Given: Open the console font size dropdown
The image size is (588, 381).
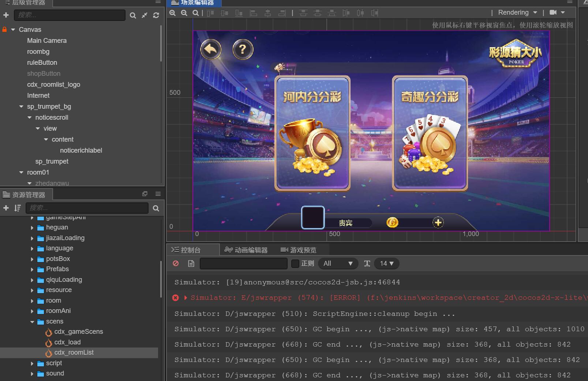Looking at the screenshot, I should point(387,264).
